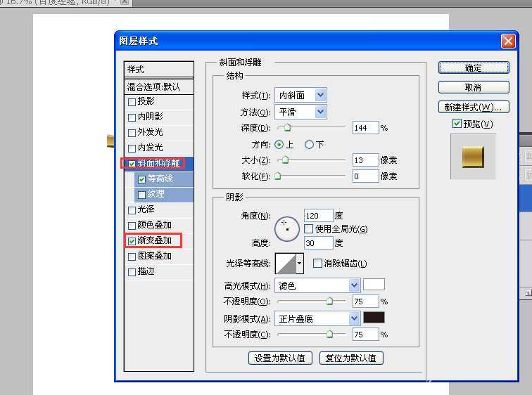
Task: Click the angle and altitude dial
Action: pyautogui.click(x=287, y=229)
